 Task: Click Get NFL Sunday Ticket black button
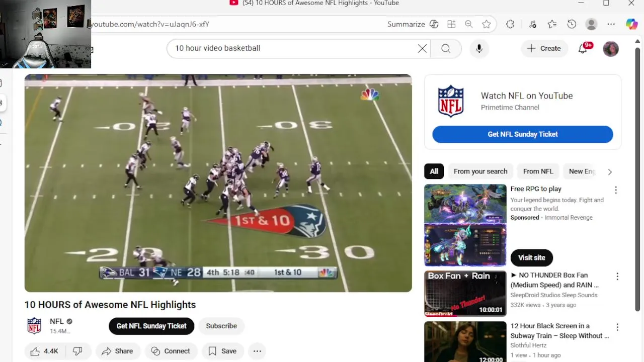click(x=151, y=326)
